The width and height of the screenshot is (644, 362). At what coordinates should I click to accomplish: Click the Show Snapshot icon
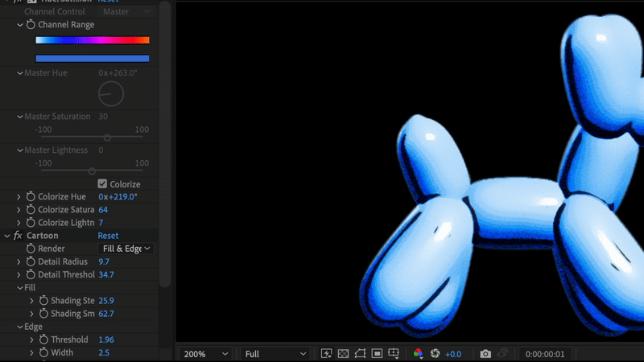502,353
